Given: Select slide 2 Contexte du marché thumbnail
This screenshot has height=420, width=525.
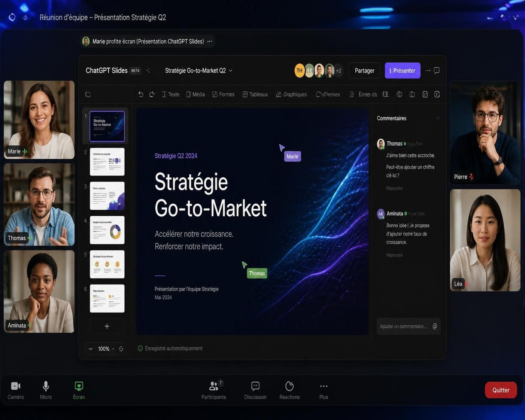Looking at the screenshot, I should click(x=107, y=162).
